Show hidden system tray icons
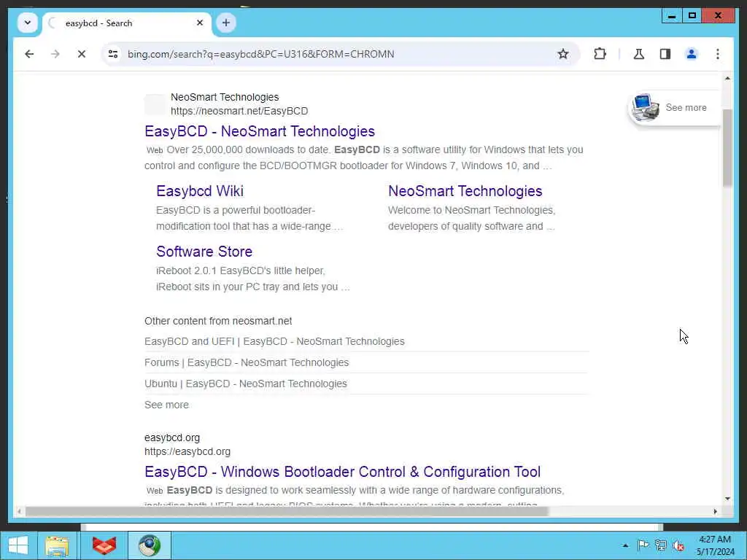This screenshot has height=560, width=747. point(625,545)
